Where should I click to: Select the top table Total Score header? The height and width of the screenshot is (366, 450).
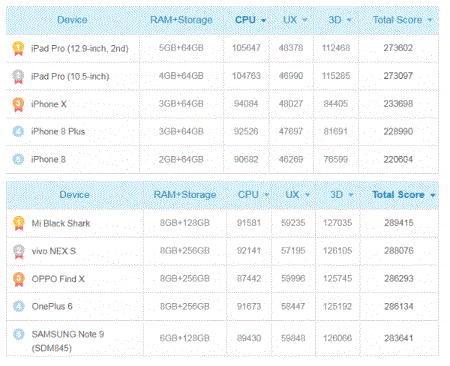pyautogui.click(x=397, y=20)
